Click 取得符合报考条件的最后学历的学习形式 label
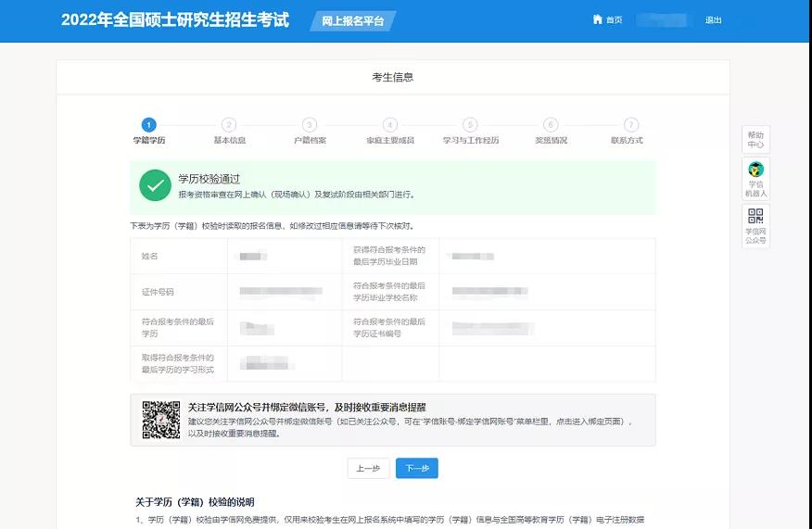This screenshot has width=812, height=529. point(178,363)
